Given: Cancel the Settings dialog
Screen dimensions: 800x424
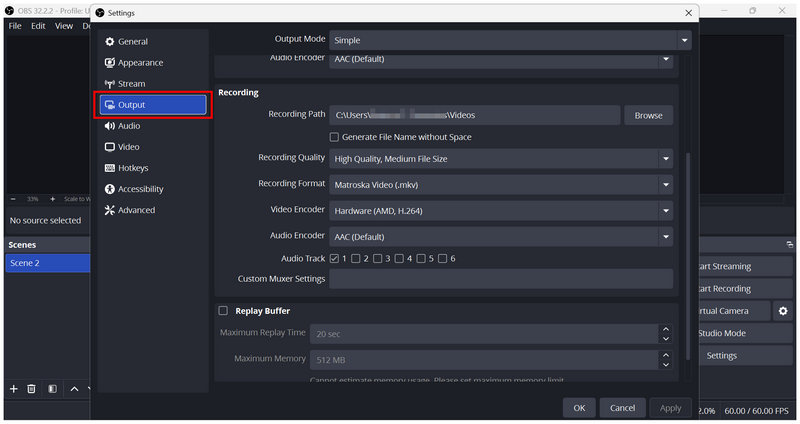Looking at the screenshot, I should pyautogui.click(x=622, y=408).
